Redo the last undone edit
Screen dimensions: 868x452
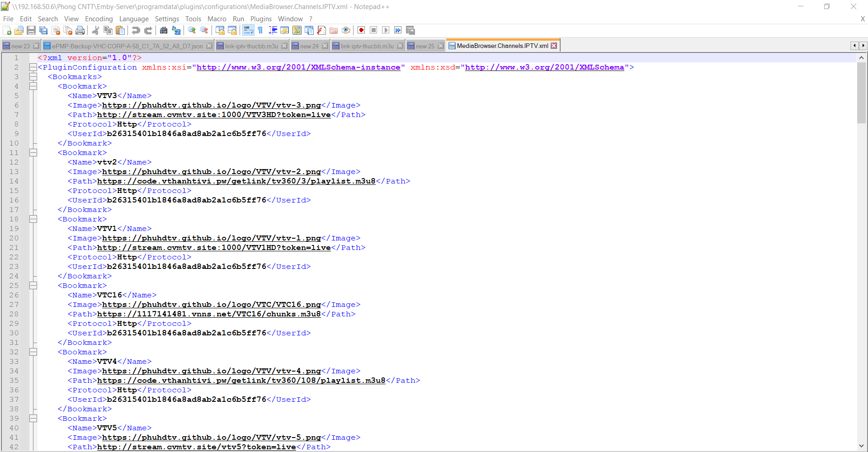click(x=148, y=30)
